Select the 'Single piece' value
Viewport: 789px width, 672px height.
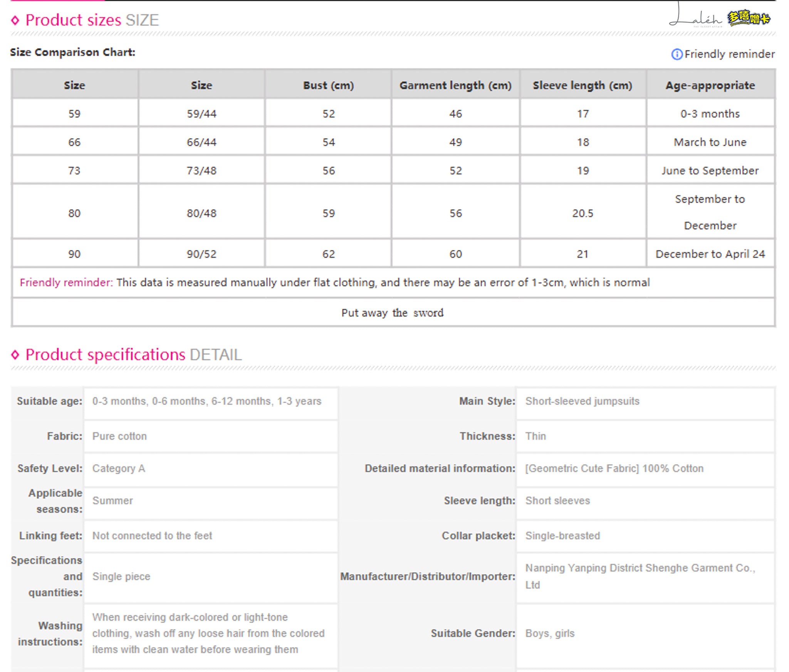121,576
